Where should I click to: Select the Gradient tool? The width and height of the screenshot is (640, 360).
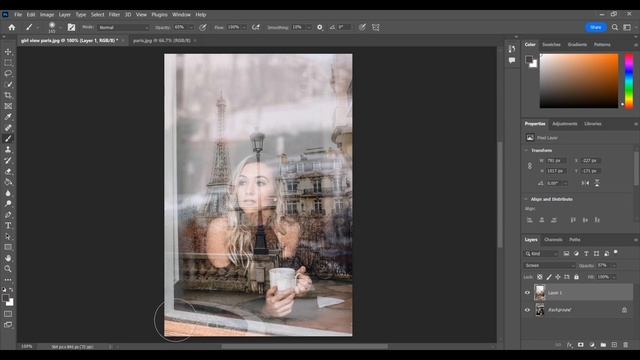tap(8, 182)
